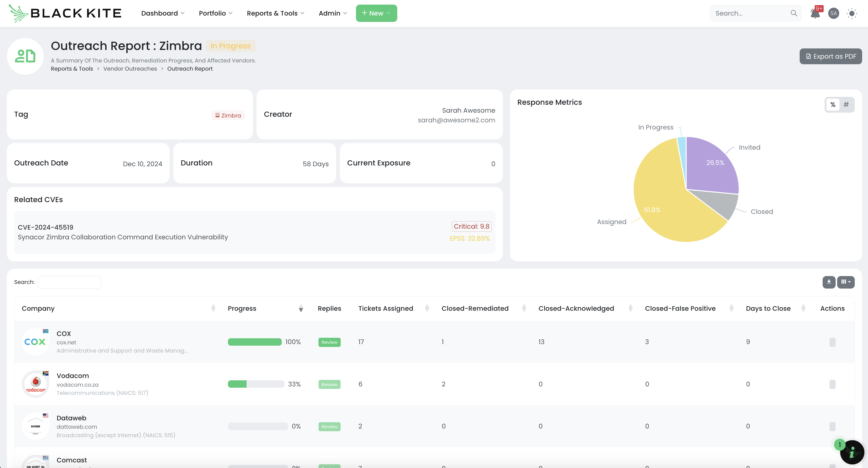Switch Response Metrics to percent view
This screenshot has height=468, width=868.
(833, 105)
